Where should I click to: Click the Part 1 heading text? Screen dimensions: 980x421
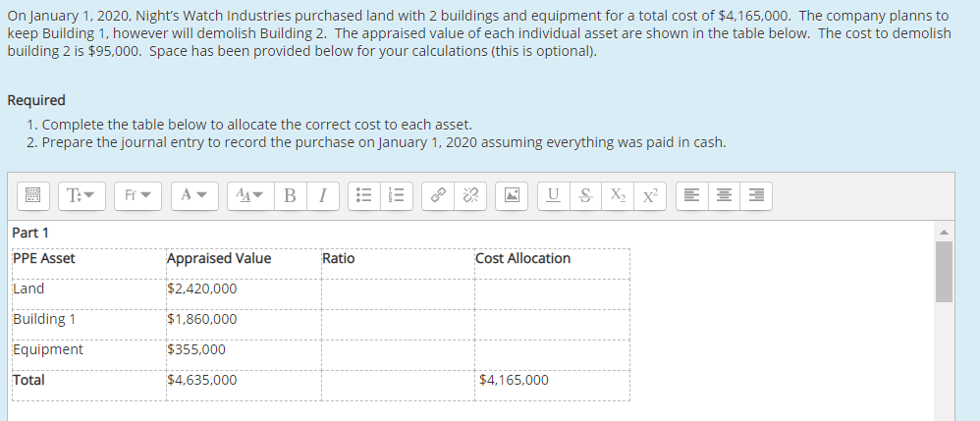coord(30,233)
